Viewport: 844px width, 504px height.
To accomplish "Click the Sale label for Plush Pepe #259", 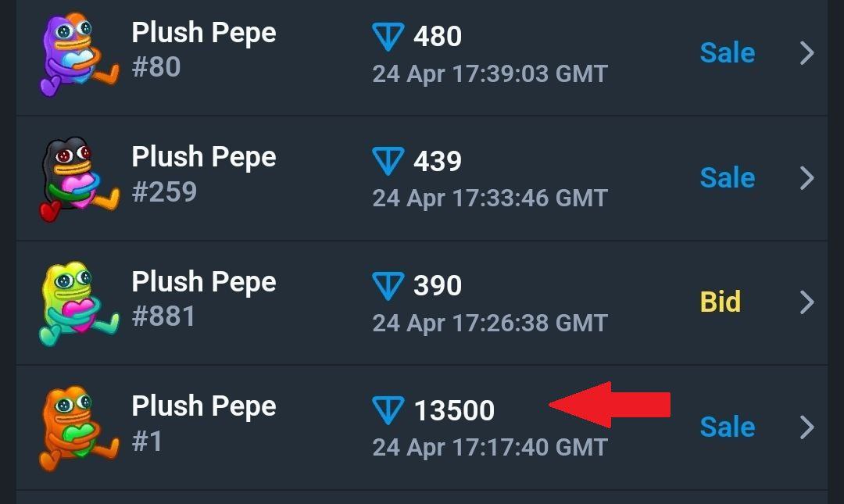I will pos(728,177).
